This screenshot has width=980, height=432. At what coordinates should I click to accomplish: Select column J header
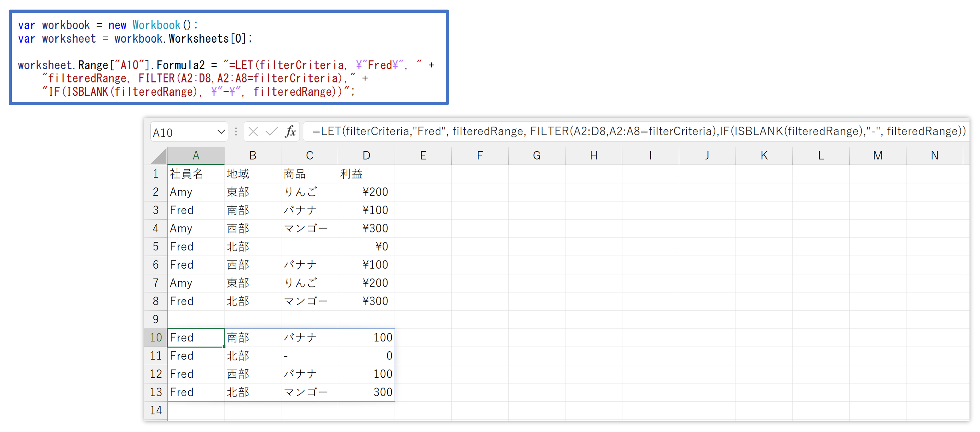[707, 155]
